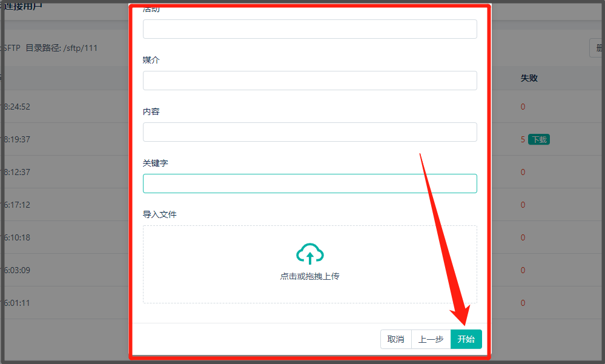Select the row timestamped 8:24:52
This screenshot has width=605, height=364.
pyautogui.click(x=17, y=107)
